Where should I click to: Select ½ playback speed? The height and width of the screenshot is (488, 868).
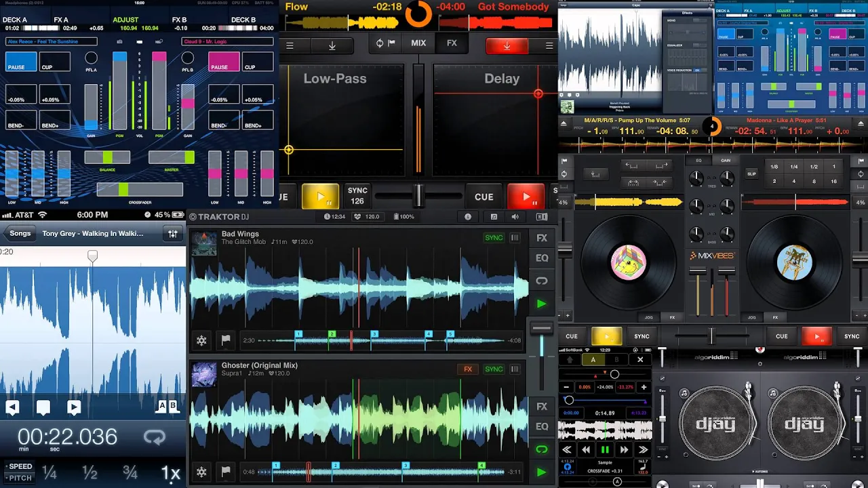[90, 472]
